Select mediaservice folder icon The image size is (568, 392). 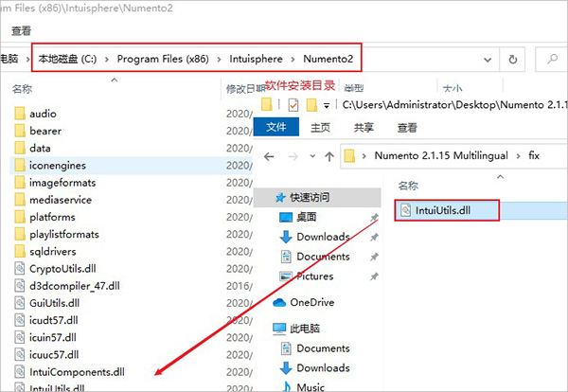coord(20,200)
